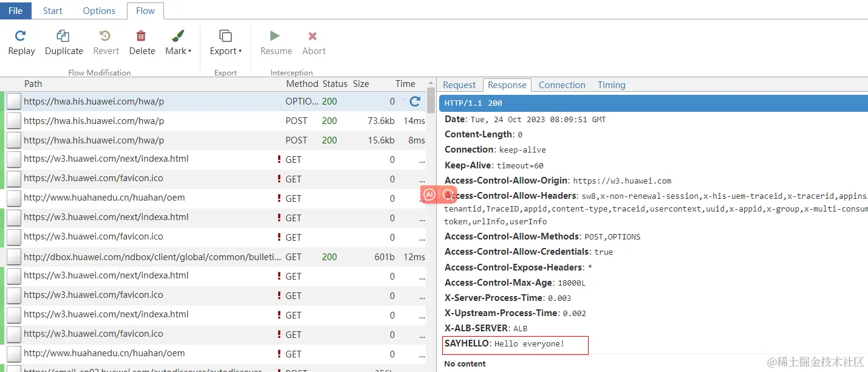
Task: Click the 15.6kb size cell
Action: (381, 140)
